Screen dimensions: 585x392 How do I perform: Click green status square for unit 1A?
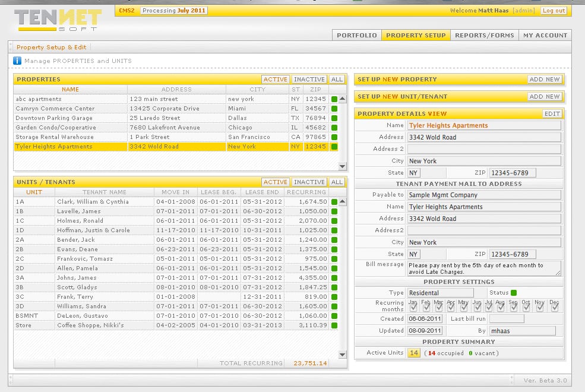334,202
